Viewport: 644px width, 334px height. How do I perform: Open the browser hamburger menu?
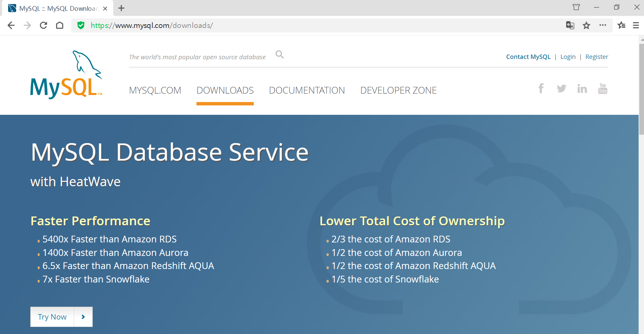(x=636, y=25)
